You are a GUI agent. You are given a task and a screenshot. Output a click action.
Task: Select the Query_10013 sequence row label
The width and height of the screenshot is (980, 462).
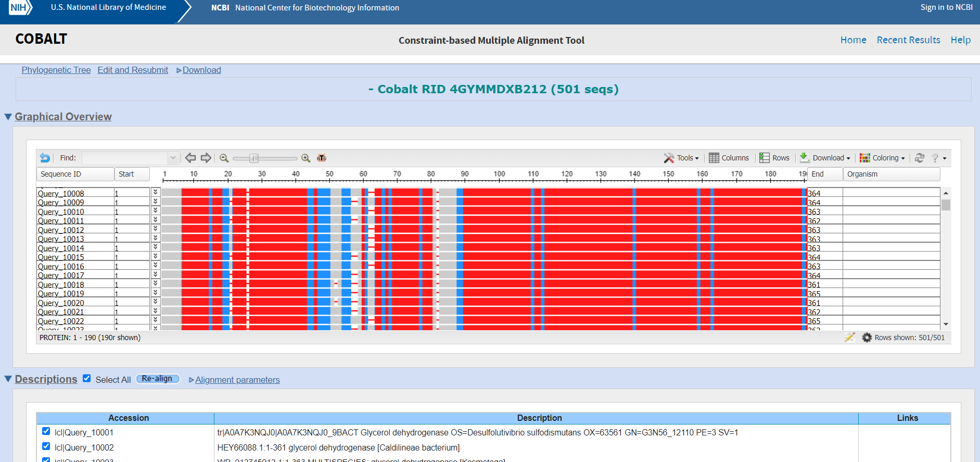pyautogui.click(x=61, y=239)
